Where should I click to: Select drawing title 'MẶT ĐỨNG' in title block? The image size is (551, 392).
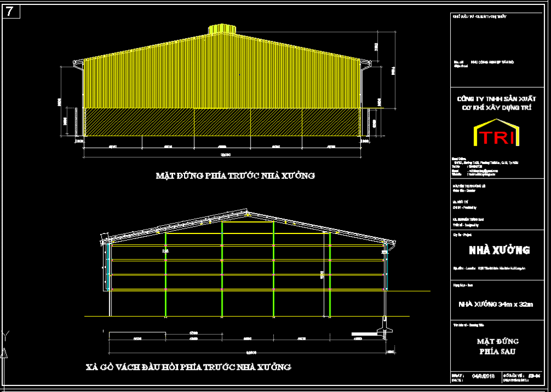(x=498, y=341)
